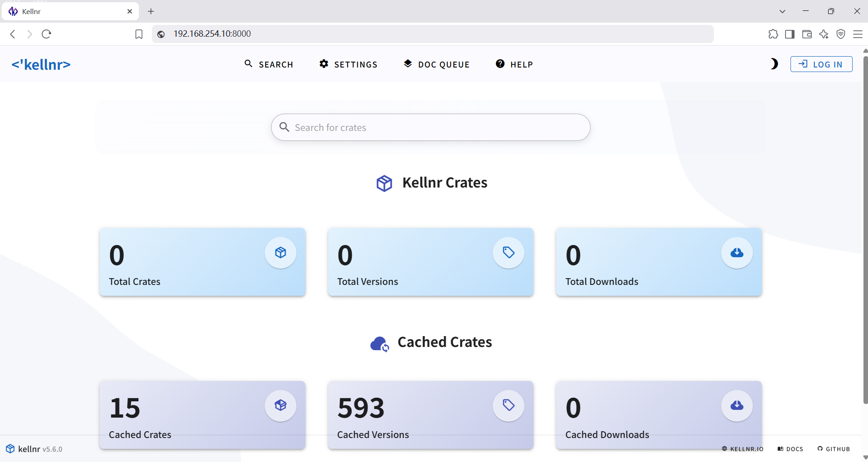Click the Total Downloads cloud icon
The image size is (868, 462).
coord(737,253)
